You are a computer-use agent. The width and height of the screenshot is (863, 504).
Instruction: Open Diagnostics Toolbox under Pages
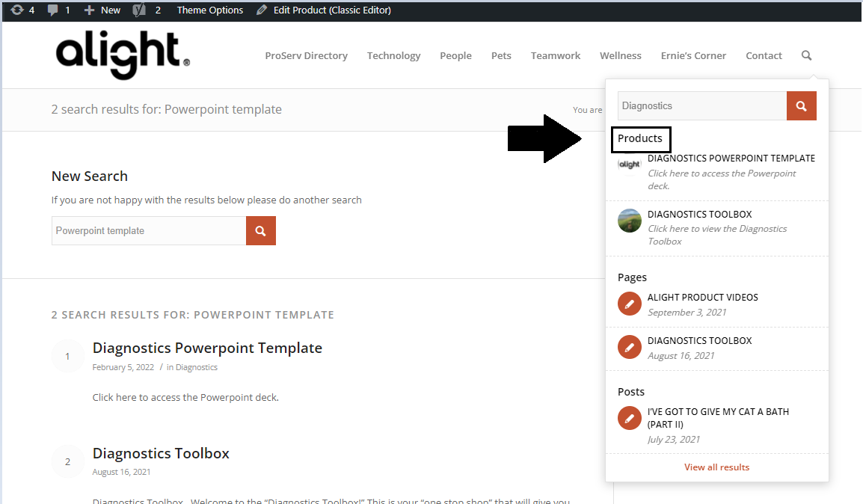[699, 341]
